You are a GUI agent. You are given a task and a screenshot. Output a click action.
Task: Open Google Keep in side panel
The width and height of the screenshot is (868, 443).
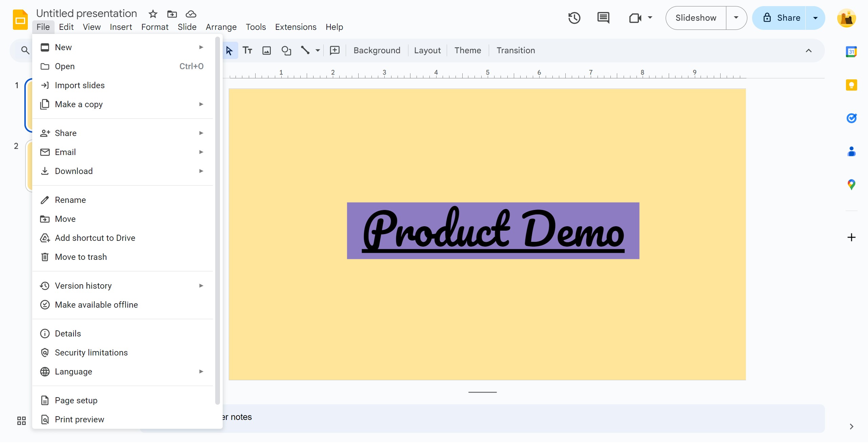pyautogui.click(x=851, y=85)
